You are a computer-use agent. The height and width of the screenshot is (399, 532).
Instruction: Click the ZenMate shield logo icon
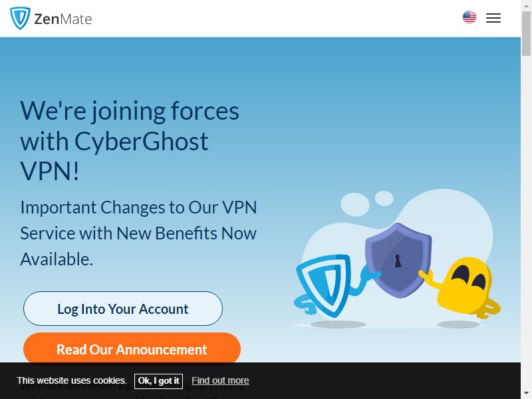tap(20, 18)
